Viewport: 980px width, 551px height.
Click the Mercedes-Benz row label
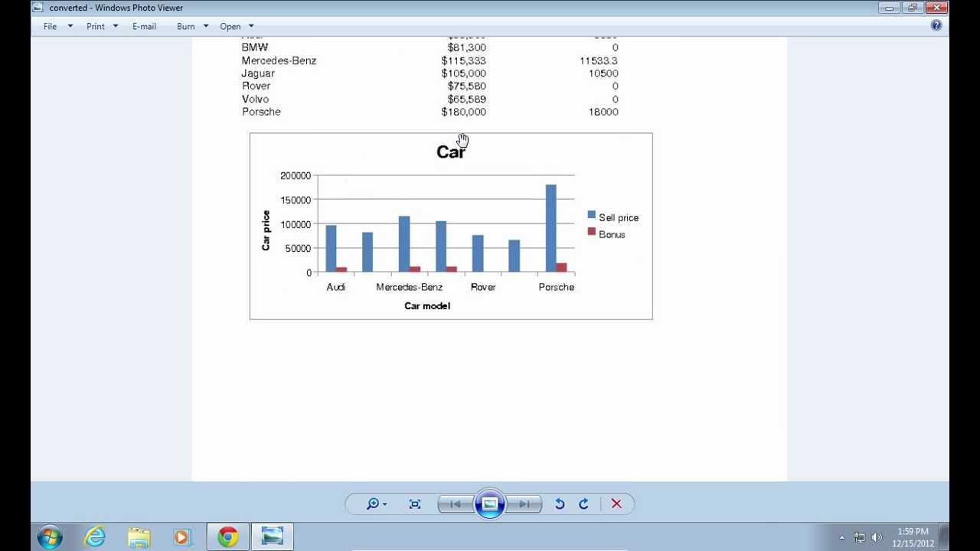pos(279,60)
